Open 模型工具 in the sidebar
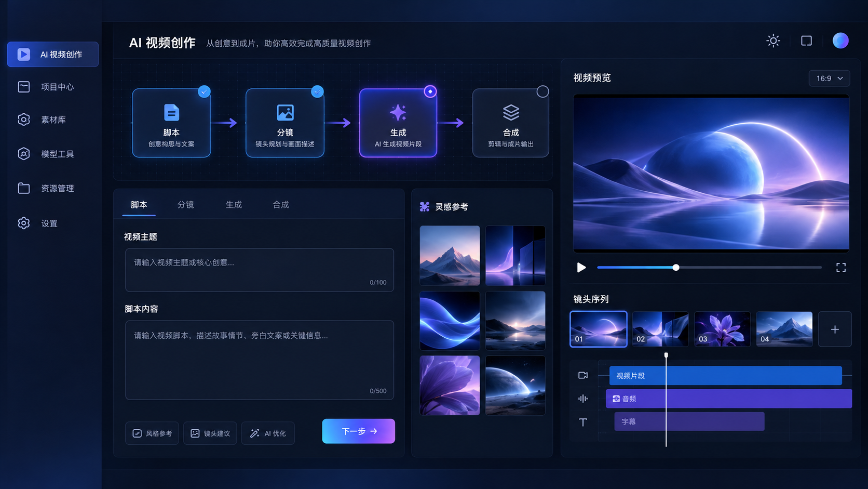 (x=53, y=154)
